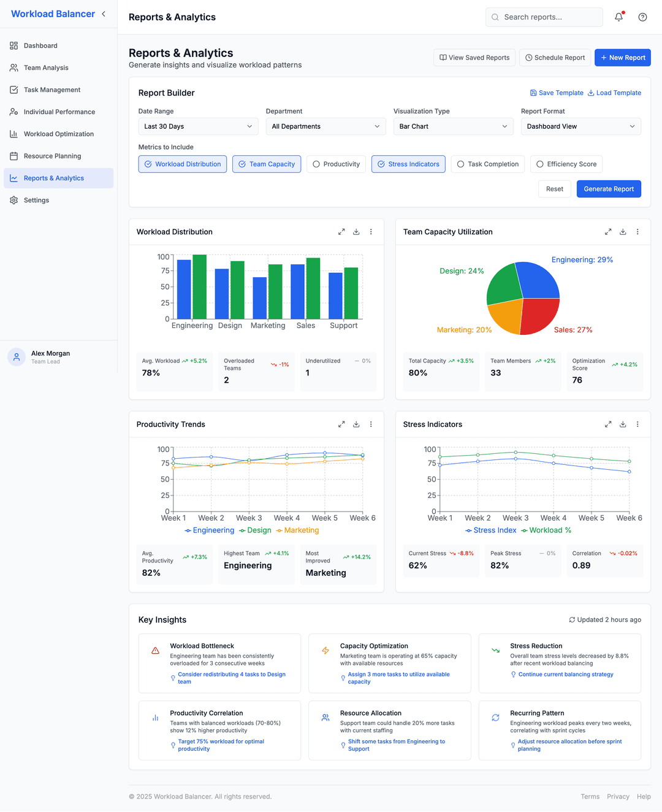Viewport: 662px width, 812px height.
Task: Go to Settings from the sidebar
Action: (x=36, y=200)
